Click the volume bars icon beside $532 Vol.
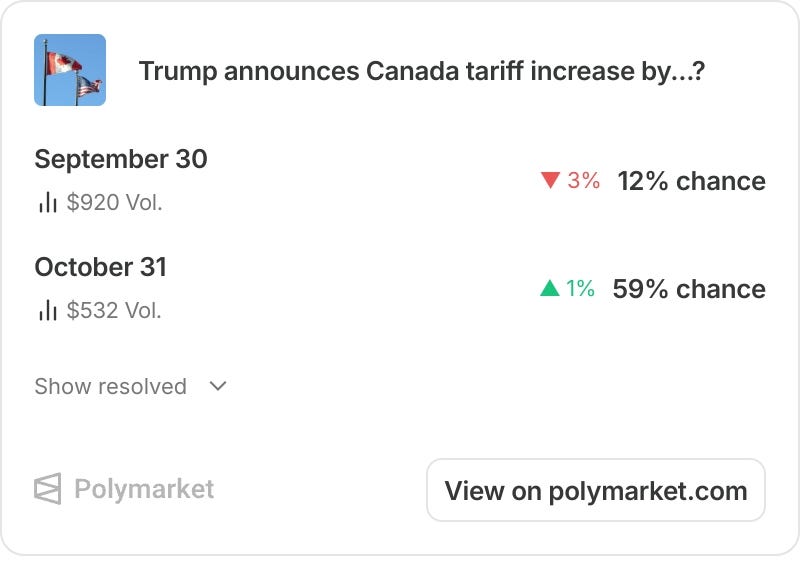This screenshot has height=564, width=800. [x=47, y=310]
